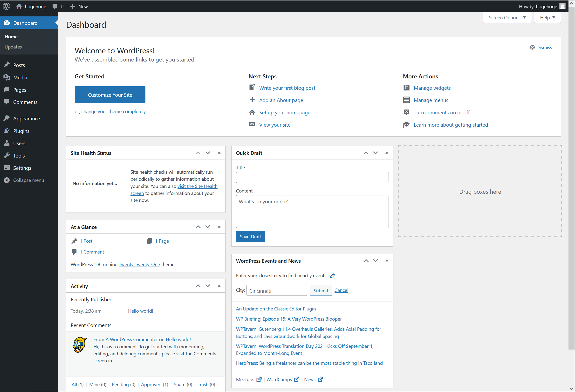This screenshot has width=575, height=392.
Task: Collapse the At a Glance panel
Action: pyautogui.click(x=219, y=227)
